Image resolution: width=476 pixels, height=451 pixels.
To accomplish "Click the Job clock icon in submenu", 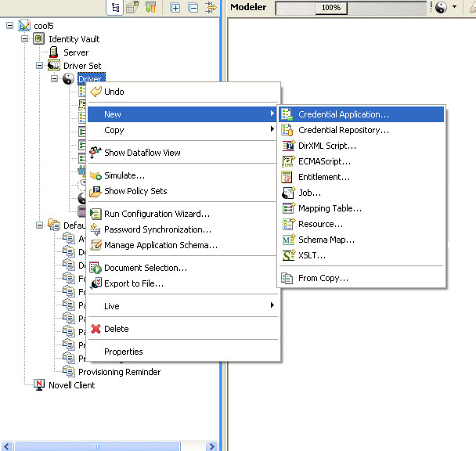I will (x=287, y=193).
